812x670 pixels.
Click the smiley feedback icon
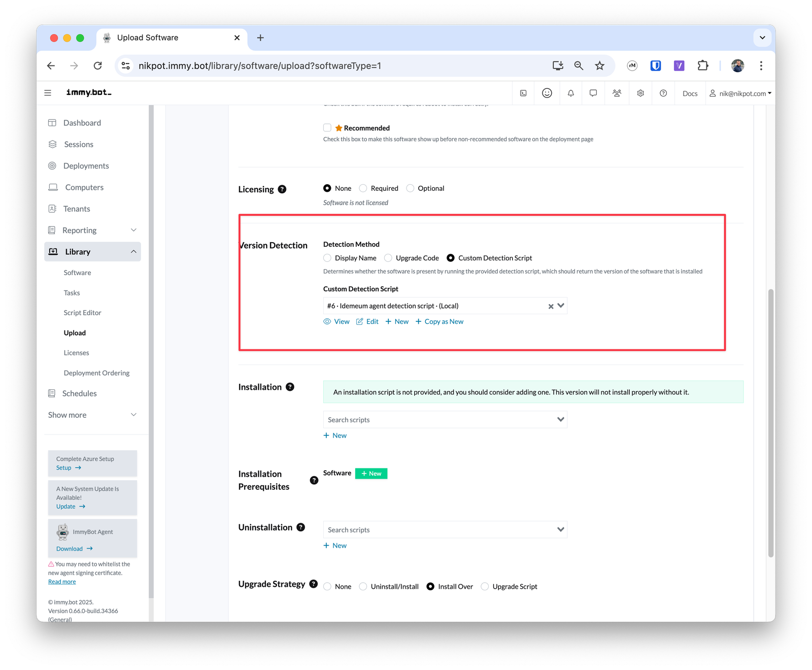(547, 93)
